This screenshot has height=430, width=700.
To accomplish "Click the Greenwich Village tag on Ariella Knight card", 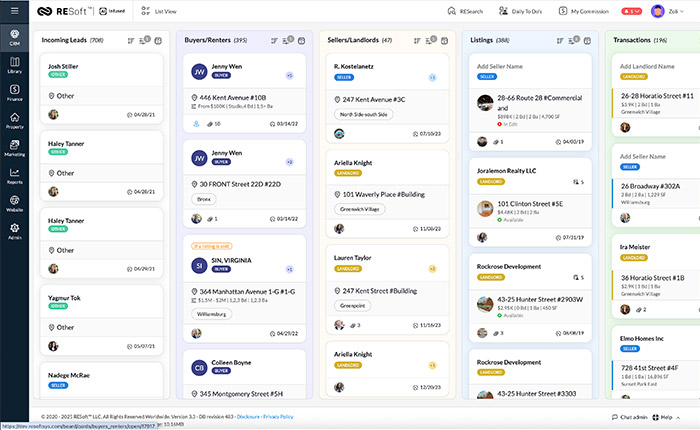I will 359,209.
